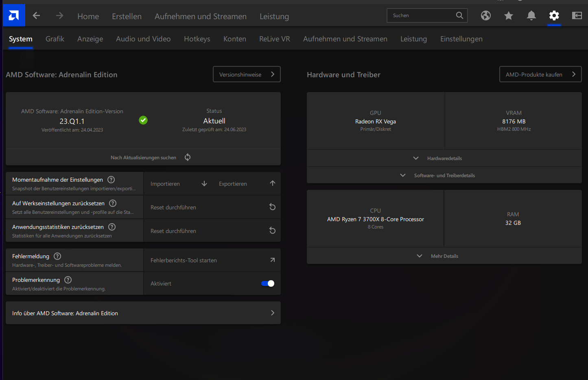The image size is (588, 380).
Task: Switch to sub-tab Leistung
Action: point(413,39)
